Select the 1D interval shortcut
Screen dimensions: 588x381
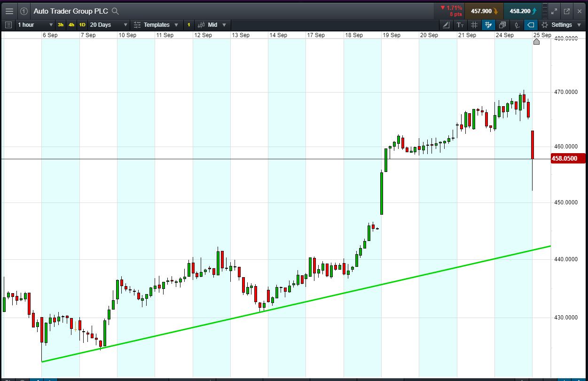pos(82,24)
